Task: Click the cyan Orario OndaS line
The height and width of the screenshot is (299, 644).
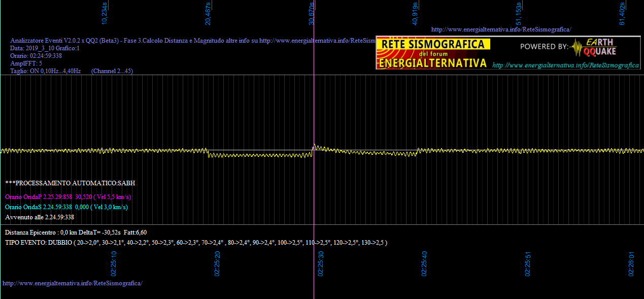Action: (x=66, y=207)
